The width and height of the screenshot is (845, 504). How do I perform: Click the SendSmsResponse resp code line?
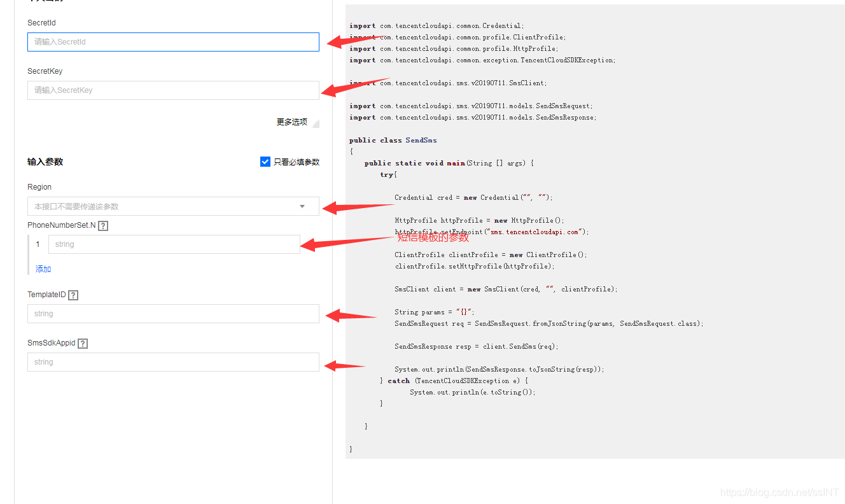477,346
